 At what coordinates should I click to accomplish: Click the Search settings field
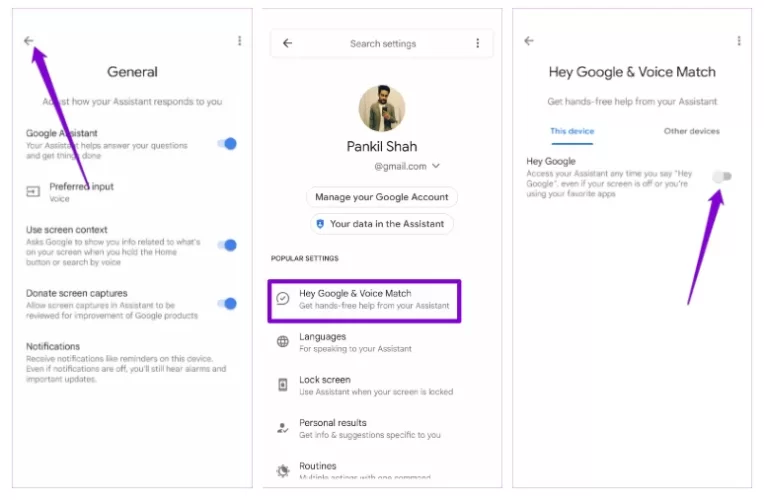coord(383,43)
